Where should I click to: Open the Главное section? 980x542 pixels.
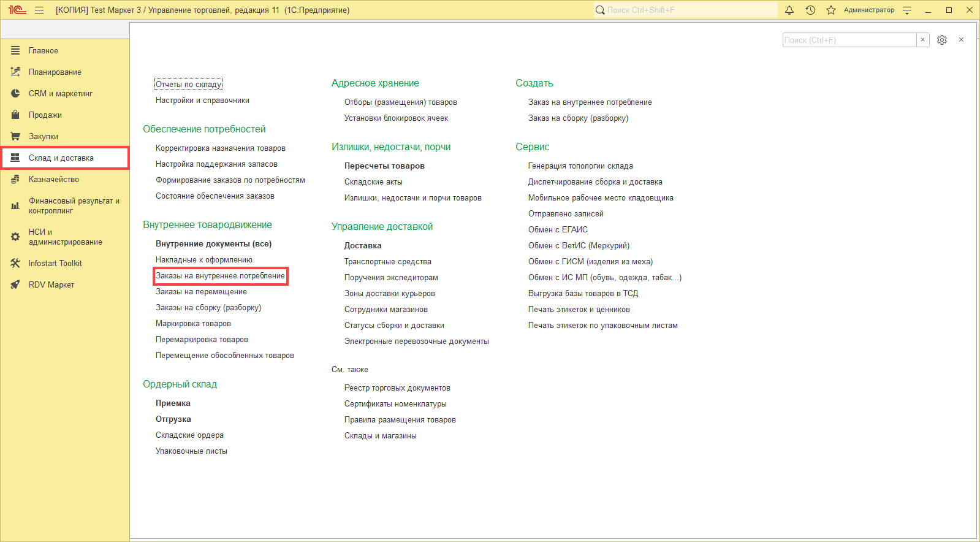[x=44, y=51]
